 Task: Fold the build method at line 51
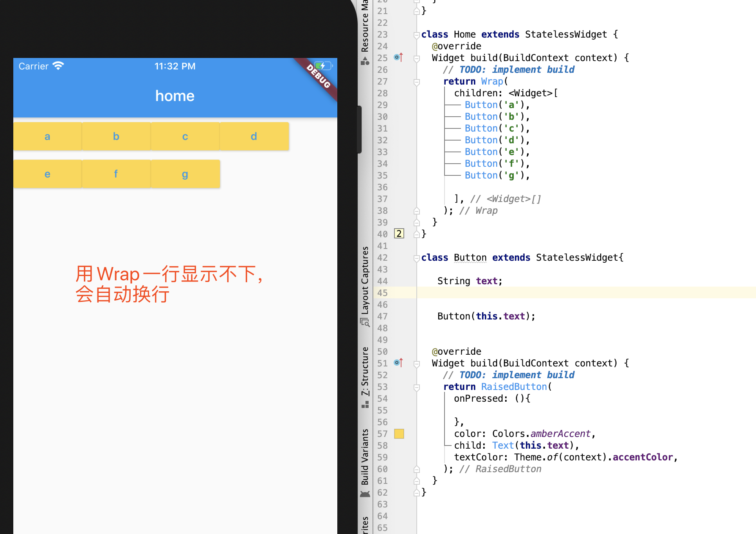(416, 364)
